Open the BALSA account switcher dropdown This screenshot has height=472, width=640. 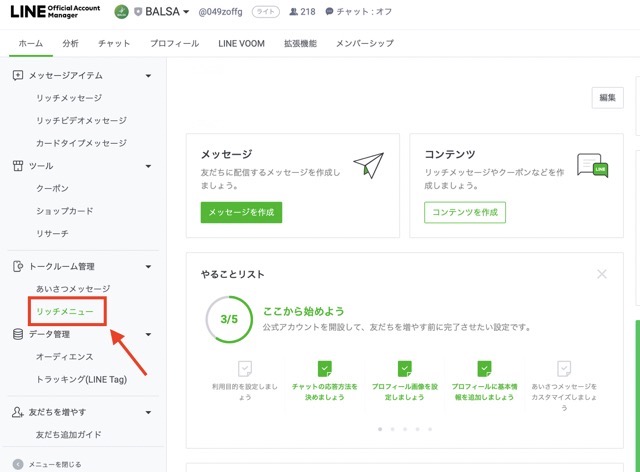tap(186, 12)
